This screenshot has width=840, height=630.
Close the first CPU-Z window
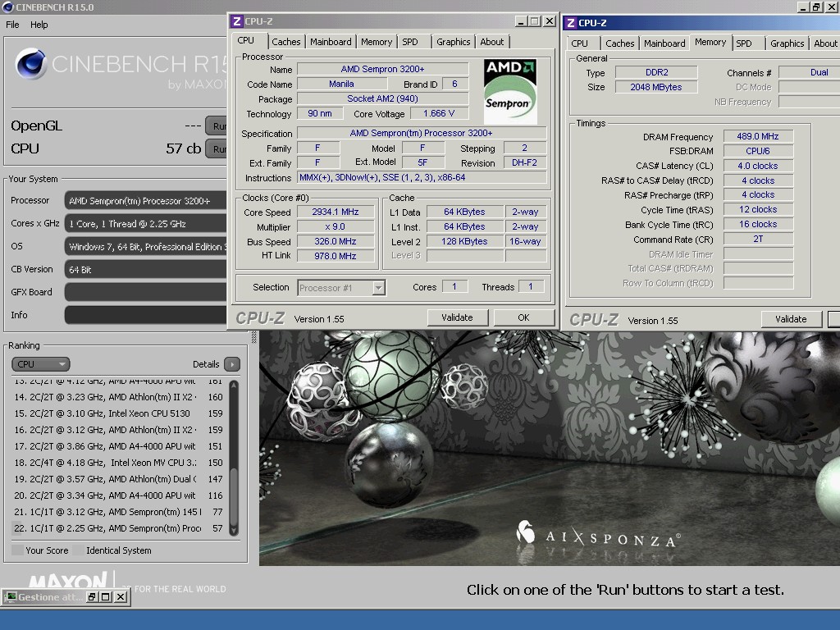tap(549, 21)
